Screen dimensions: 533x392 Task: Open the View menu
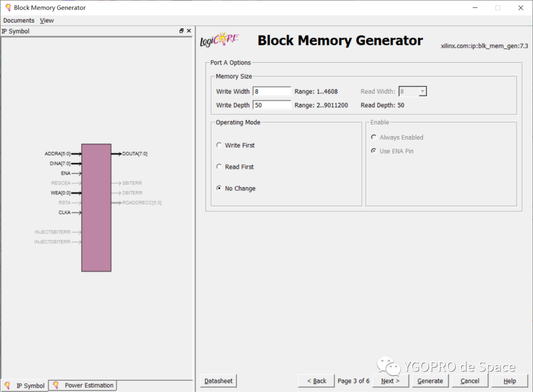pos(46,20)
